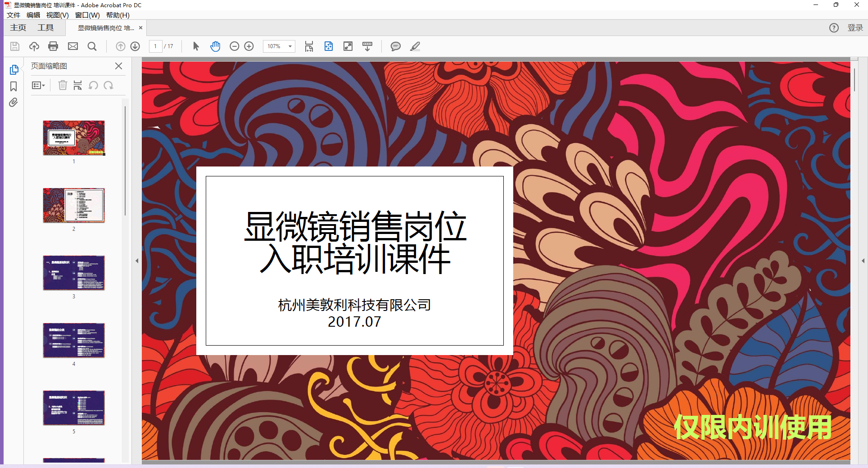This screenshot has width=868, height=468.
Task: Toggle the attachments paperclip panel
Action: coord(14,103)
